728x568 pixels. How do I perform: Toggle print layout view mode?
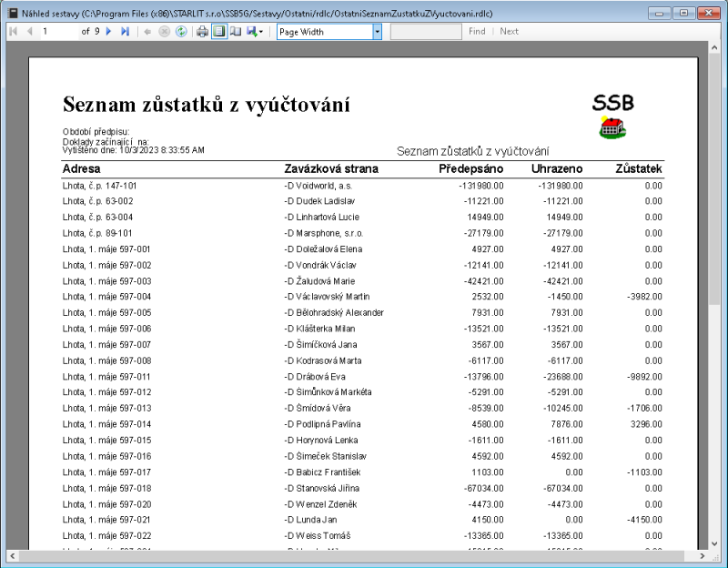point(218,31)
